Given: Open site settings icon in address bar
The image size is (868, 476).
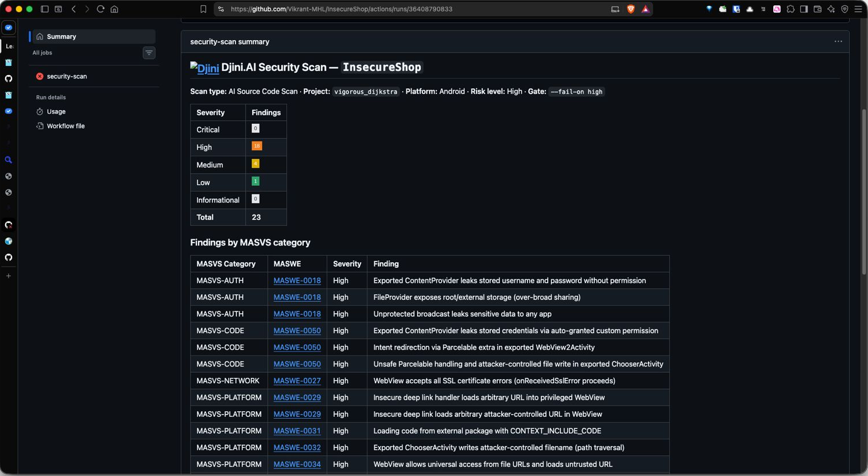Looking at the screenshot, I should (x=221, y=9).
